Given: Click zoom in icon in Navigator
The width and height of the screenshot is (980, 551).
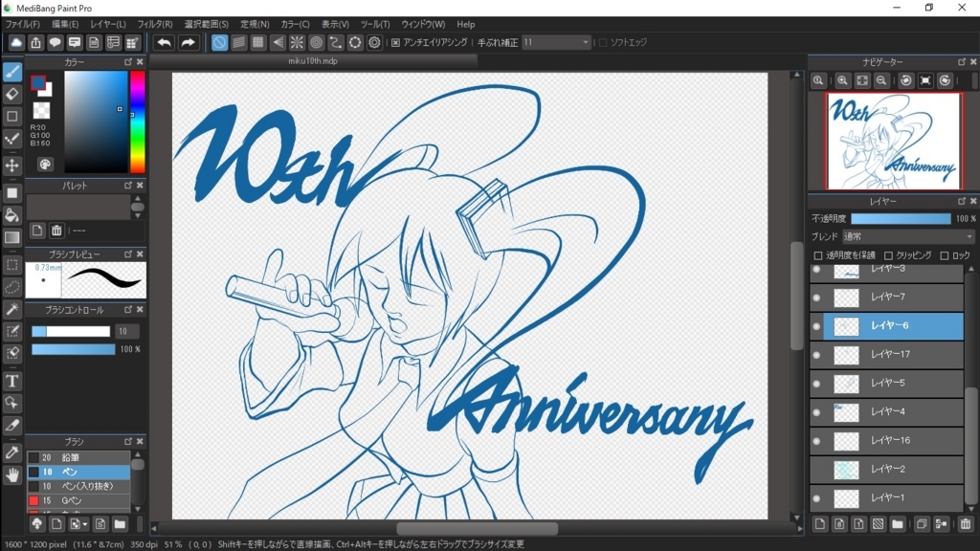Looking at the screenshot, I should click(842, 80).
